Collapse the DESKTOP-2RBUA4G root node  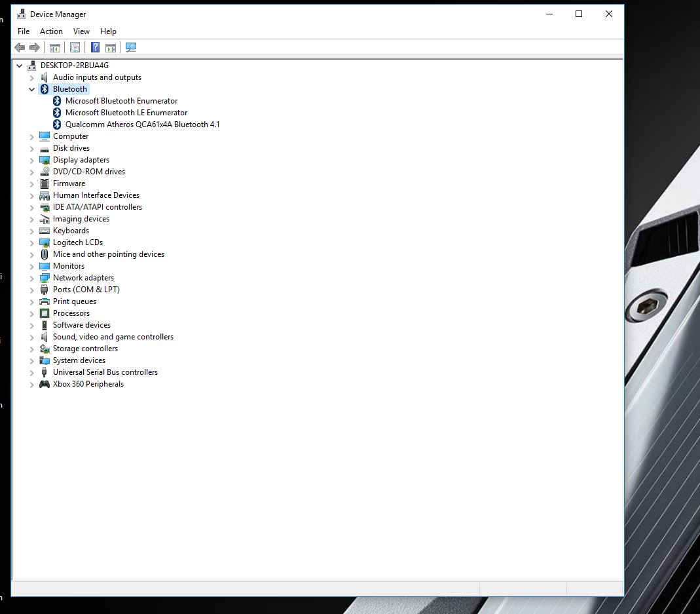click(19, 66)
